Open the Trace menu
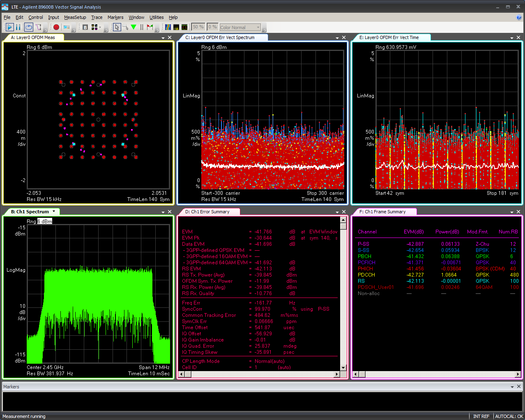525x420 pixels. [97, 17]
